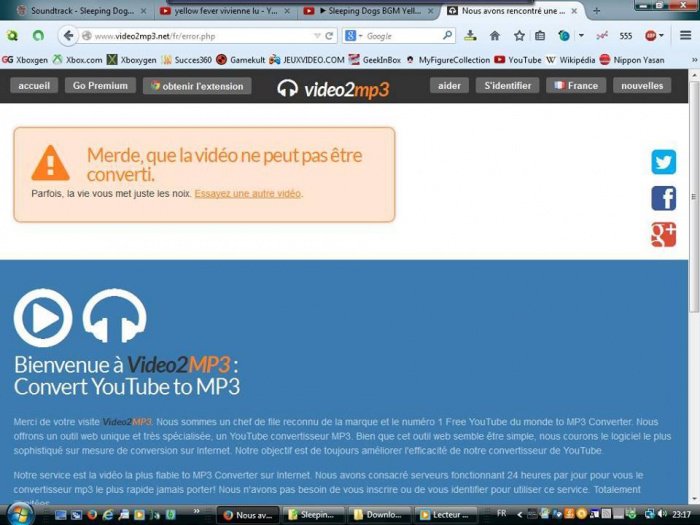Click the white play circle logo

pos(43,318)
